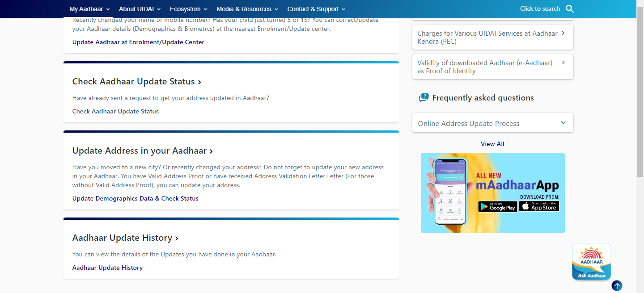Open the Update Aadhaar at Enrolment/Update Center link
Viewport: 644px width, 293px height.
click(138, 42)
